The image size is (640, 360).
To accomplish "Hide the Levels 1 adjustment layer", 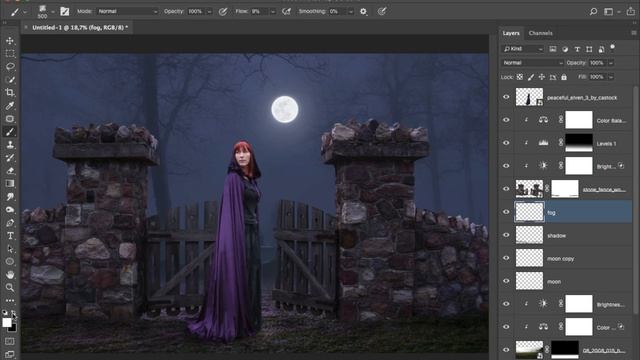I will tap(506, 143).
